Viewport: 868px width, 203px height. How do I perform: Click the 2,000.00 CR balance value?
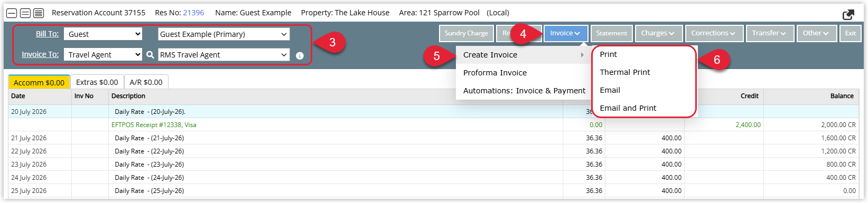pyautogui.click(x=838, y=125)
